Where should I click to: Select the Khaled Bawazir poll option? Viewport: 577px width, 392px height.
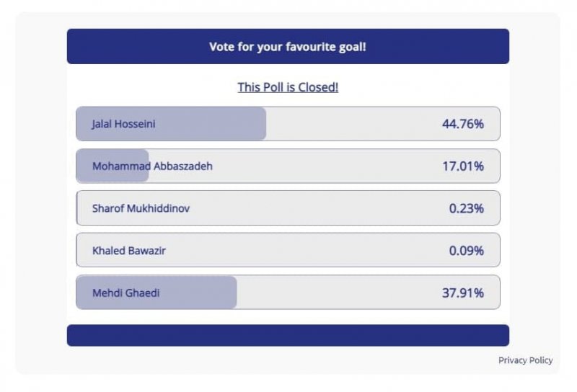tap(130, 251)
